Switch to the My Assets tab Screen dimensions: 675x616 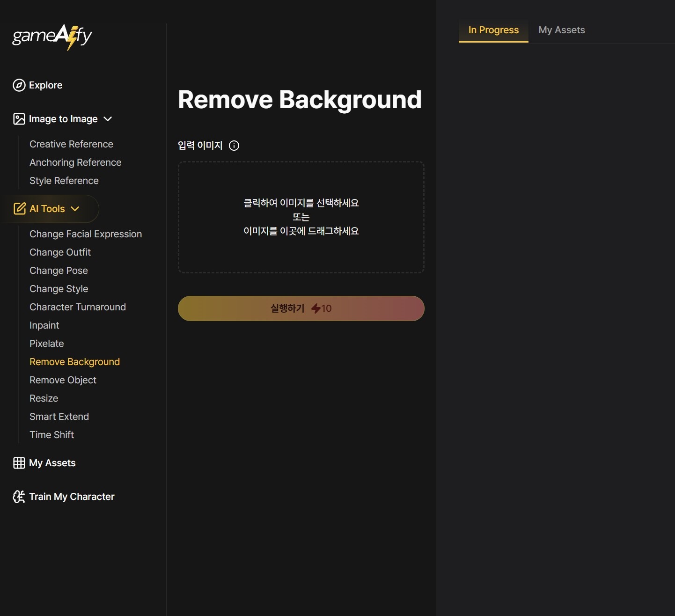(562, 30)
